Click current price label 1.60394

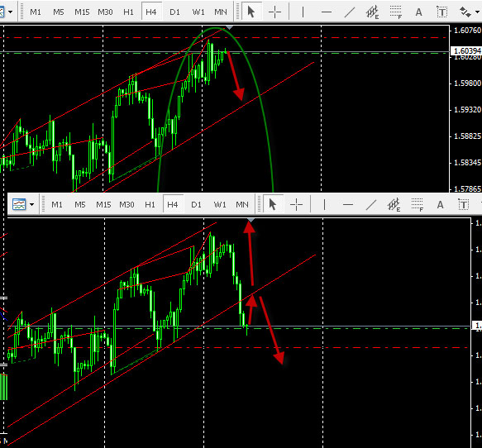(x=466, y=50)
